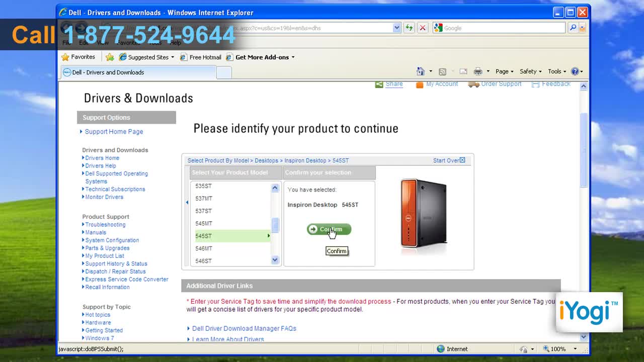Click the back arrow left of the model list
Image resolution: width=644 pixels, height=362 pixels.
(187, 203)
